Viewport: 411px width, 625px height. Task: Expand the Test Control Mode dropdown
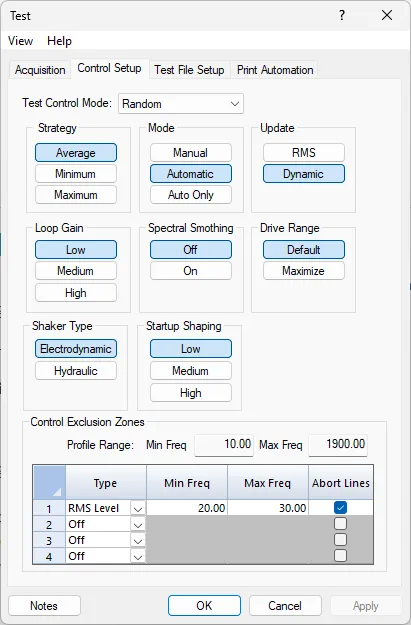181,104
